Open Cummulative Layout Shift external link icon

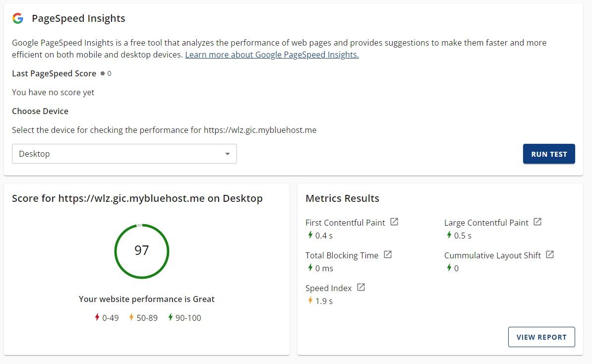point(550,254)
